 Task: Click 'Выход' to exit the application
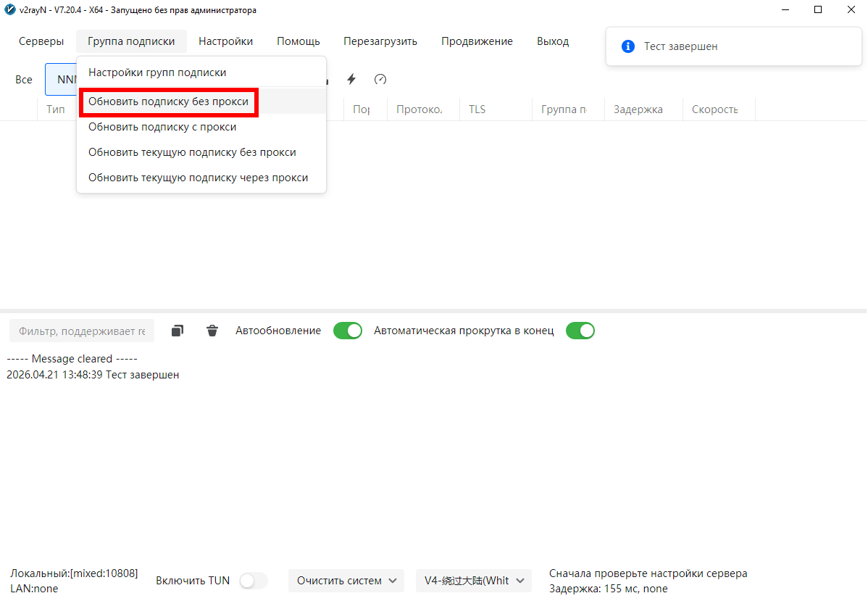[x=553, y=41]
